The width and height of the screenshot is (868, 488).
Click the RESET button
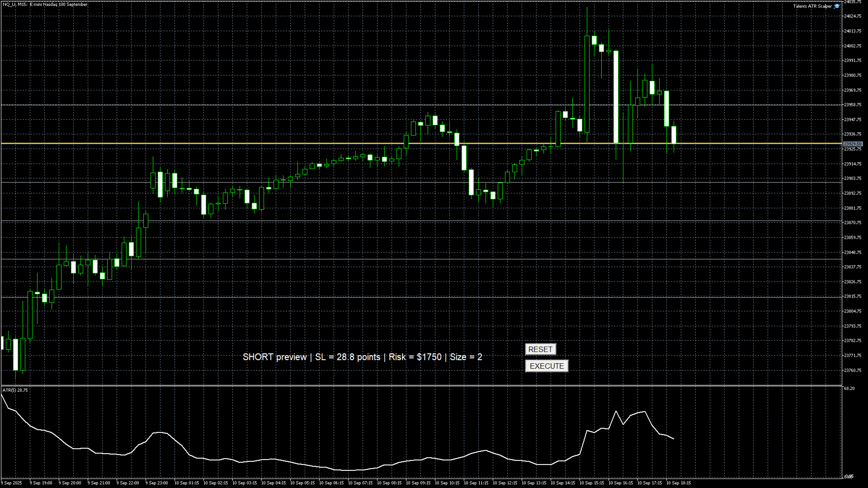540,349
